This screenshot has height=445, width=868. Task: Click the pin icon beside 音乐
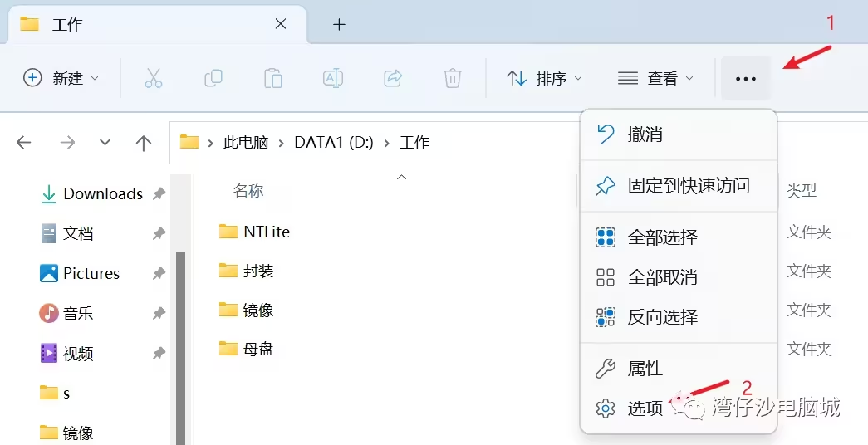pyautogui.click(x=159, y=313)
